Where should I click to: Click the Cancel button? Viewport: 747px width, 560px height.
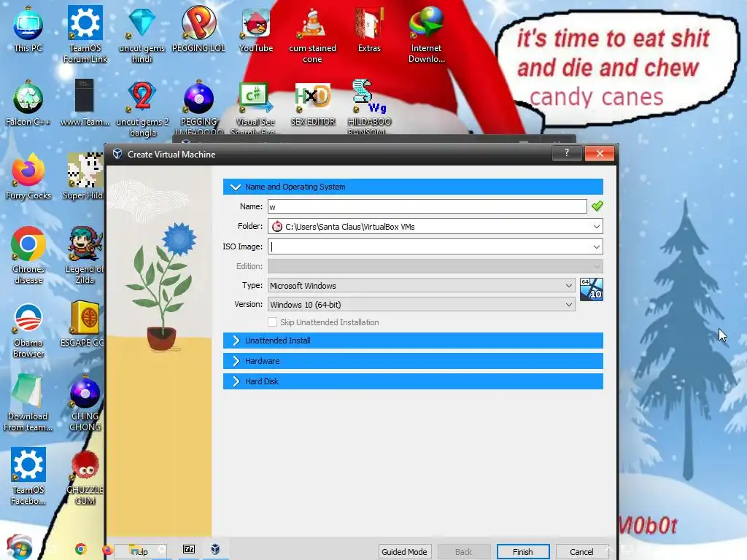(x=581, y=552)
